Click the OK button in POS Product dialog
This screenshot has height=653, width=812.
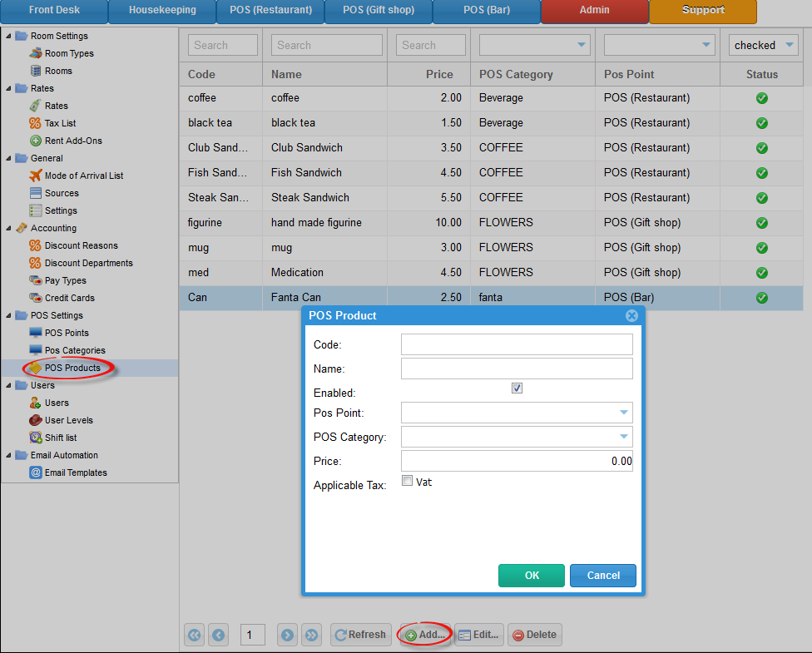[531, 575]
